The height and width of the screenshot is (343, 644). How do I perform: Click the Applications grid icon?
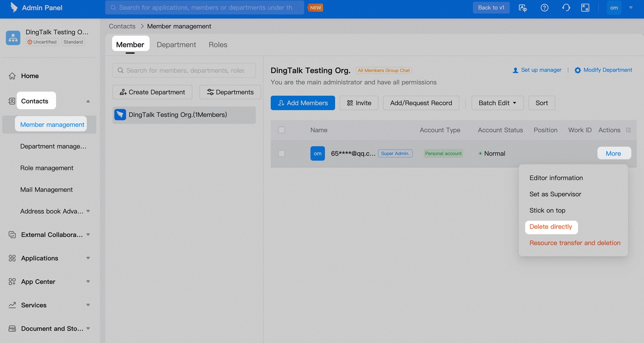(12, 258)
